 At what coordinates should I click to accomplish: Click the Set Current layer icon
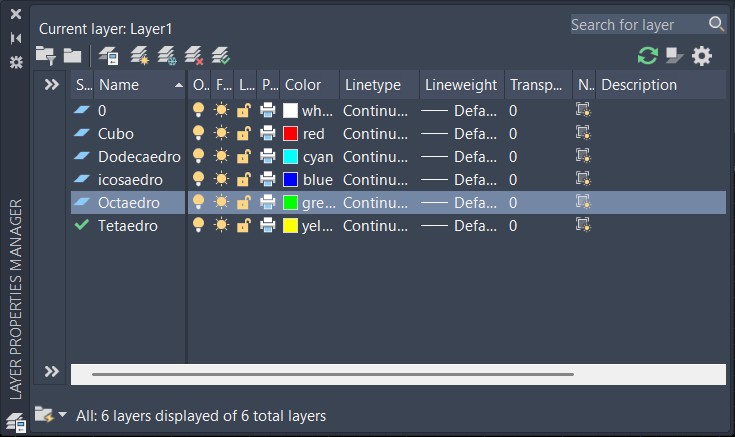click(x=221, y=56)
